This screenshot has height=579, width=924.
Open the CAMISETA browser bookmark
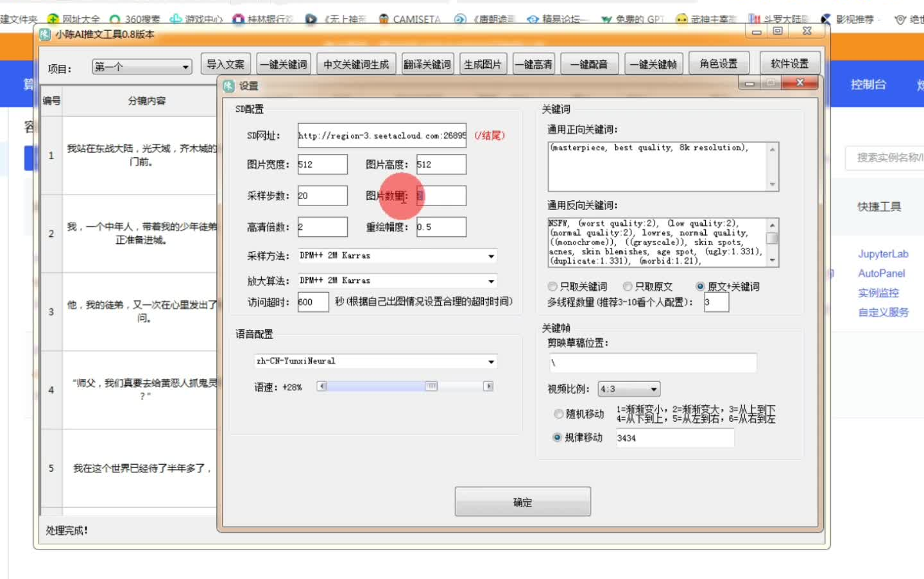pos(409,19)
